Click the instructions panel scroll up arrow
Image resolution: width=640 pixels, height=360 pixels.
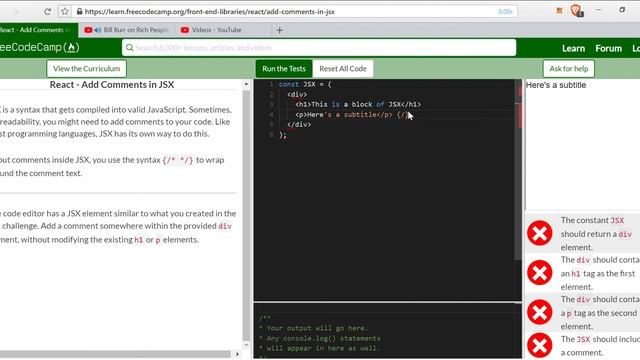click(246, 84)
